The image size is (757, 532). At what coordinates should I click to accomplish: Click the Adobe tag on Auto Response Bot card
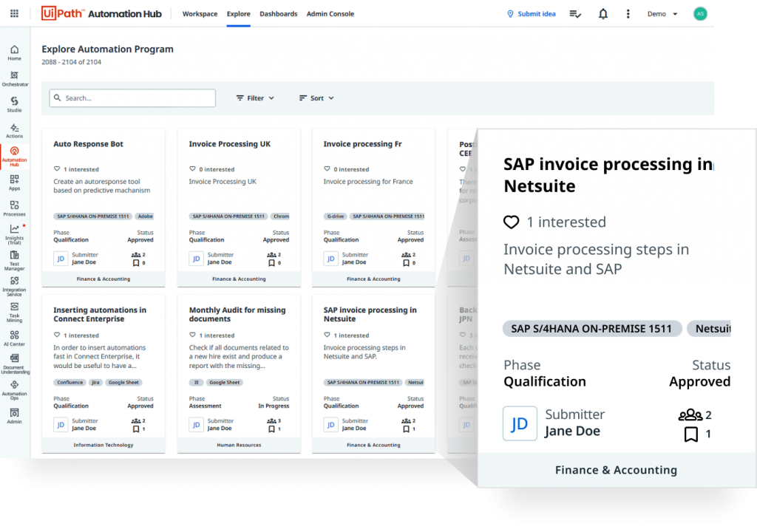(146, 216)
